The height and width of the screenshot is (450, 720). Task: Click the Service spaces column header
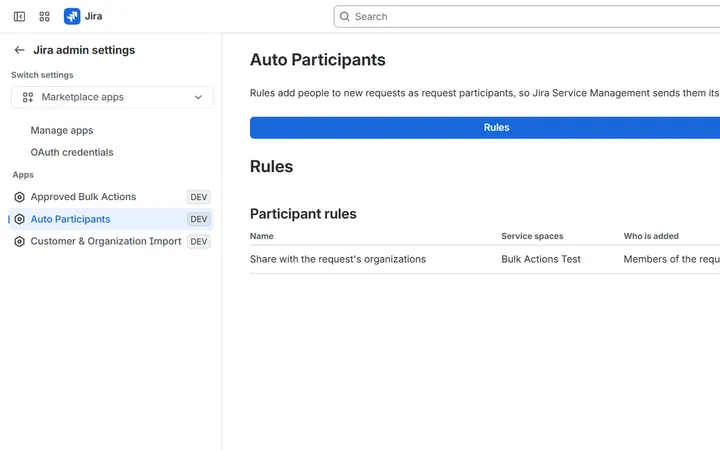(532, 236)
